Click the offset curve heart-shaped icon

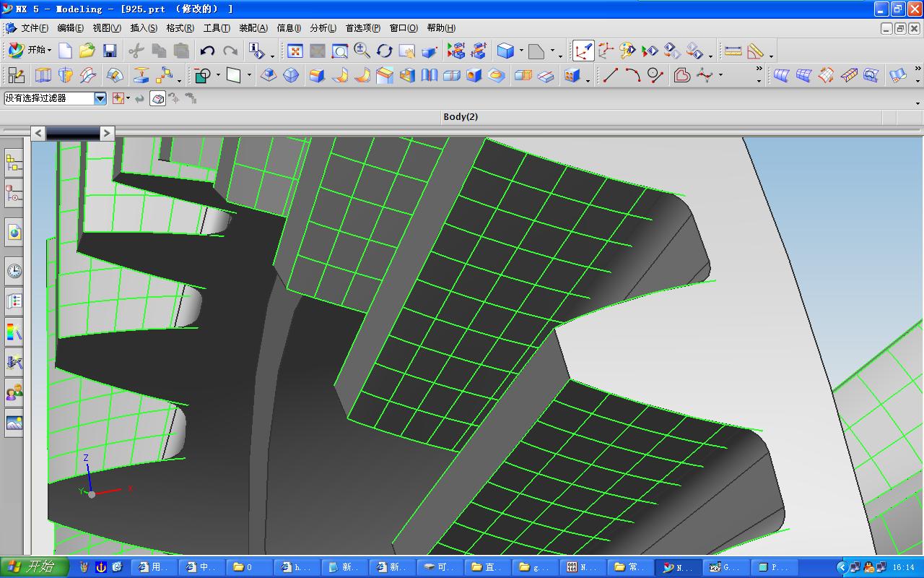coord(682,75)
